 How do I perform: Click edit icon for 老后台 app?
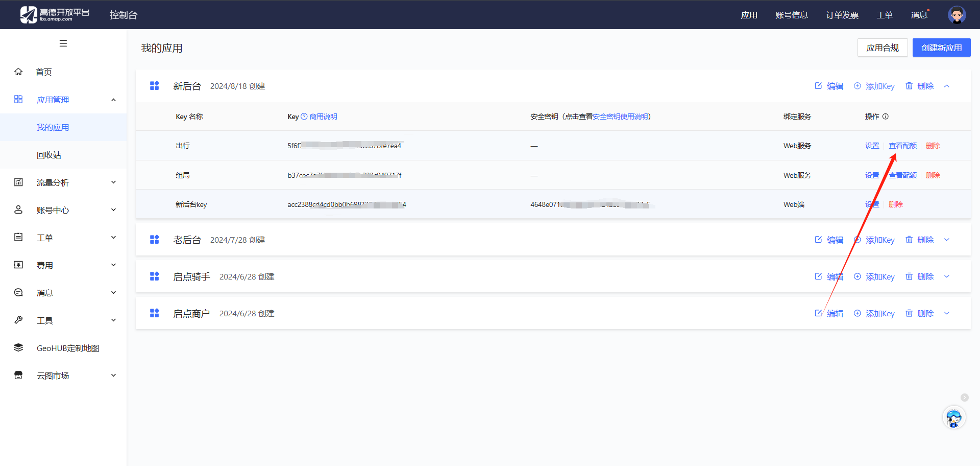point(818,240)
